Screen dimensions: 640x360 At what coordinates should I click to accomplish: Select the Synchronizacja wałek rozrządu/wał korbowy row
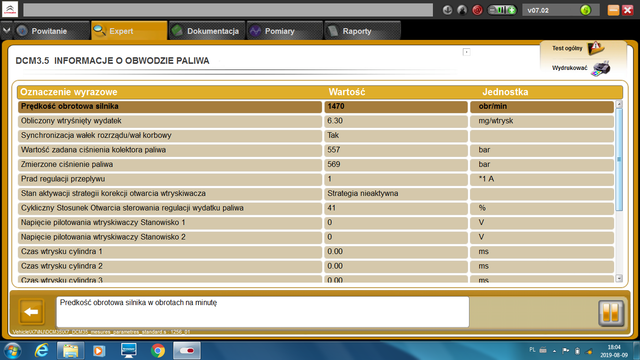tap(316, 136)
